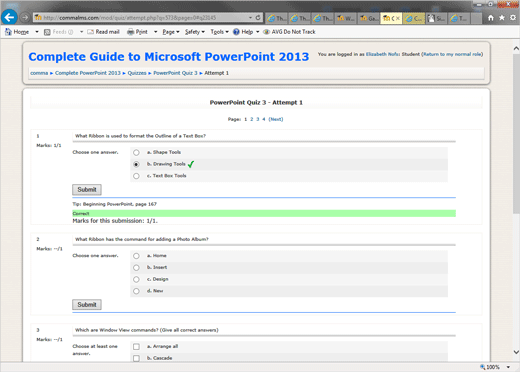Click the scrollbar down arrow
This screenshot has height=372, width=520.
(x=516, y=352)
